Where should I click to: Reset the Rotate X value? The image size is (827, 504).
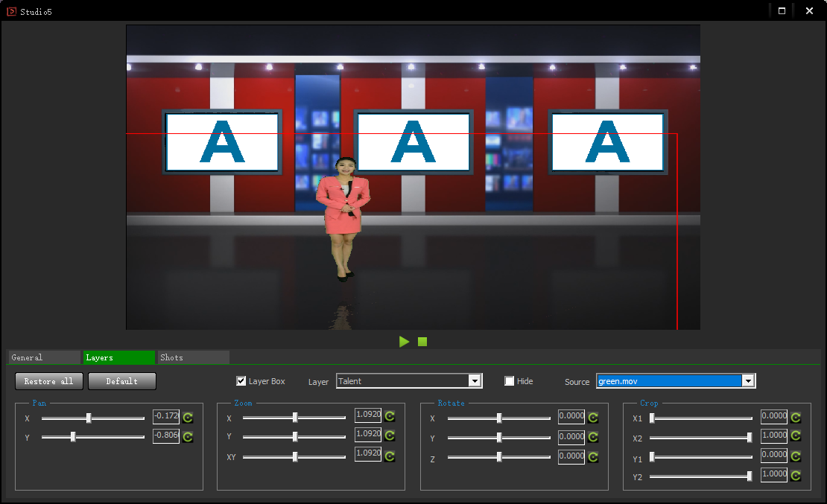(x=593, y=418)
